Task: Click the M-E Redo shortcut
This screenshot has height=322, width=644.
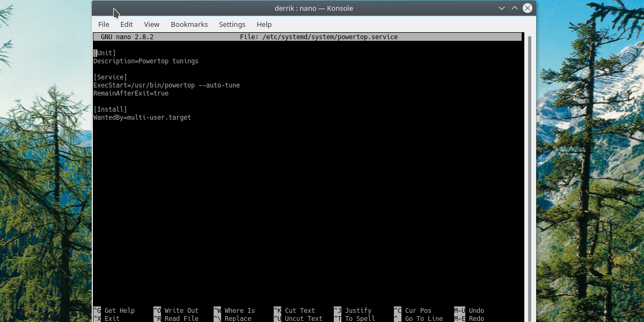Action: point(469,318)
